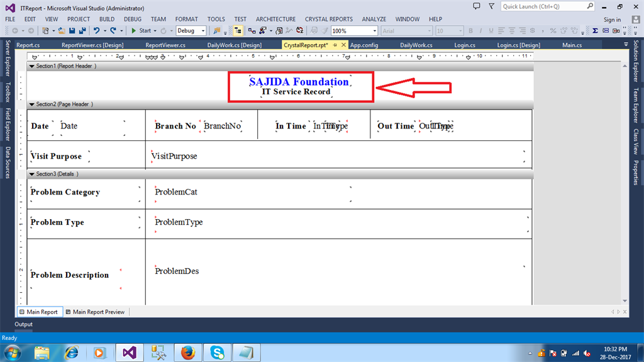Click the Find in Files icon
Viewport: 644px width, 362px height.
216,31
